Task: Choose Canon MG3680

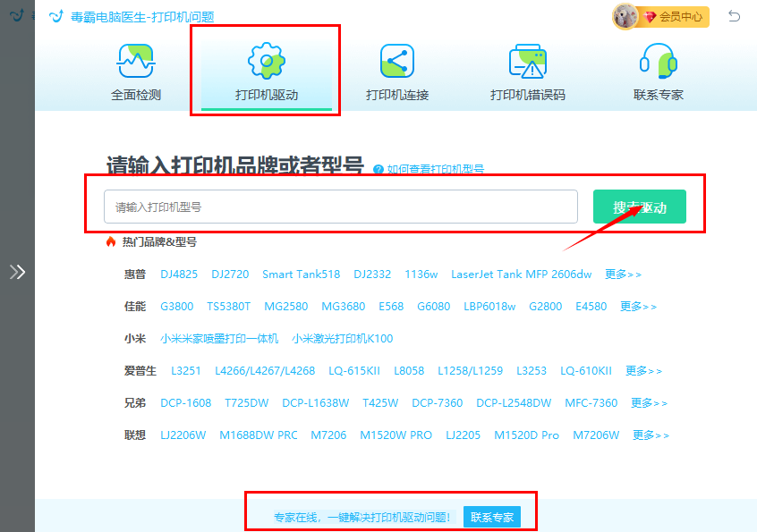Action: (x=344, y=307)
